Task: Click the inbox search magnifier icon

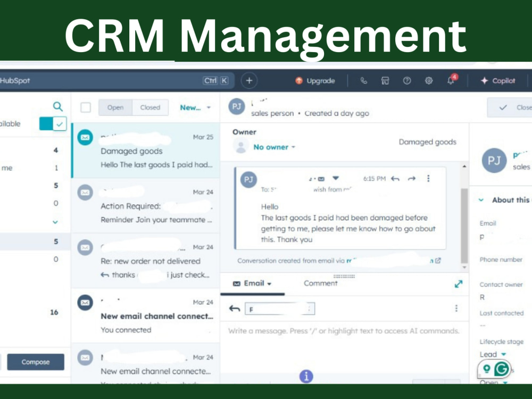Action: 58,106
